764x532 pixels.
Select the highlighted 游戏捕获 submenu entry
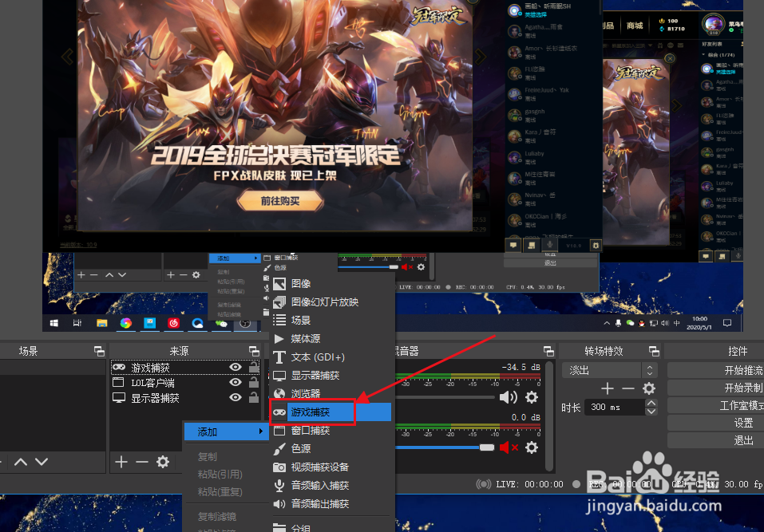331,412
